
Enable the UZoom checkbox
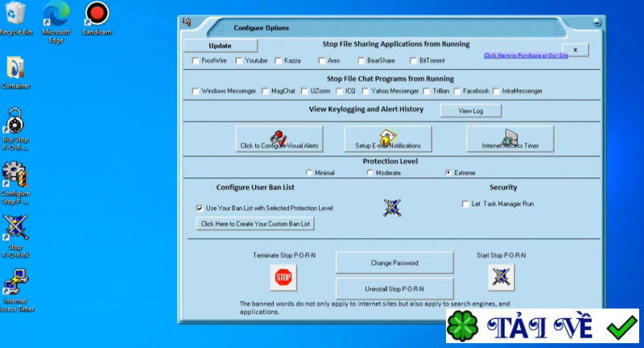click(x=304, y=91)
